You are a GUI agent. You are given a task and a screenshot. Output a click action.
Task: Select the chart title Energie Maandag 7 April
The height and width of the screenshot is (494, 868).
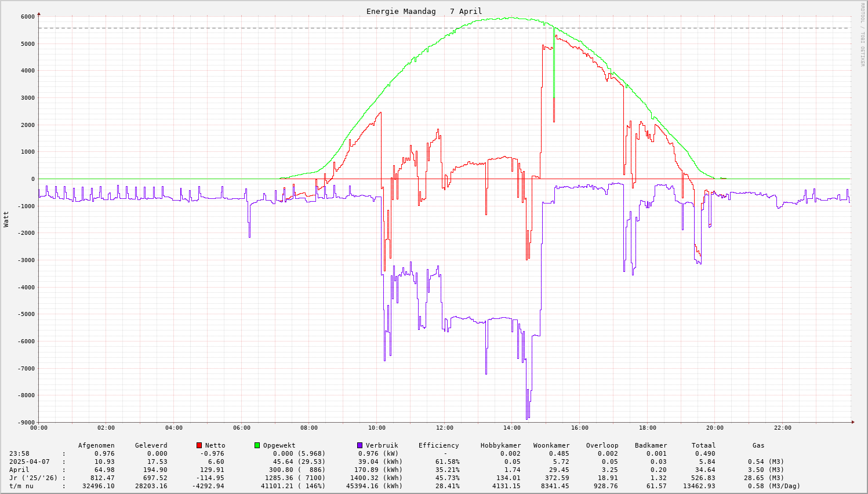[x=424, y=12]
